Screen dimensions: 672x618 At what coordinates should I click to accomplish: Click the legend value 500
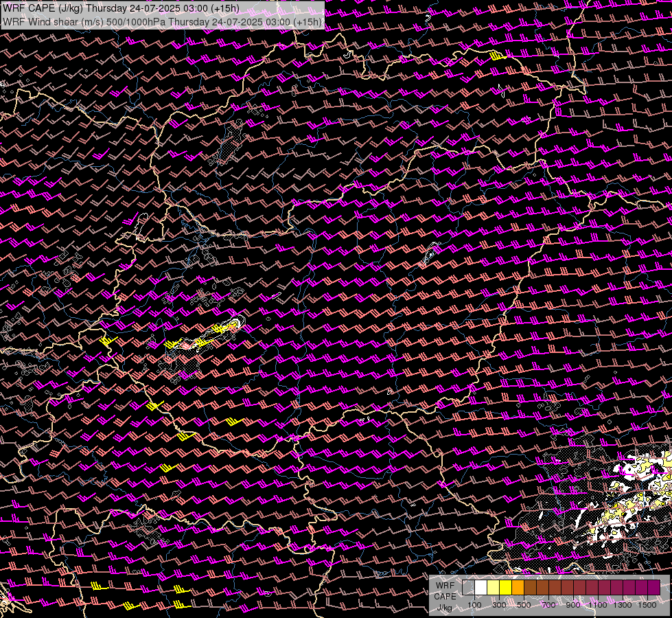[x=524, y=605]
